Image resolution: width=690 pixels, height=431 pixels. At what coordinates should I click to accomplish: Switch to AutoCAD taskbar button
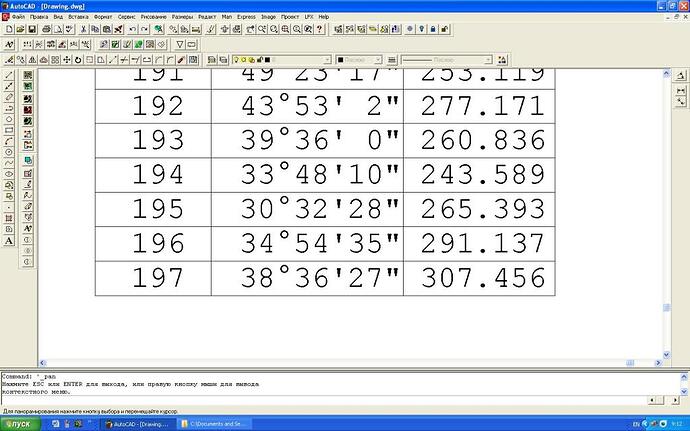click(139, 424)
